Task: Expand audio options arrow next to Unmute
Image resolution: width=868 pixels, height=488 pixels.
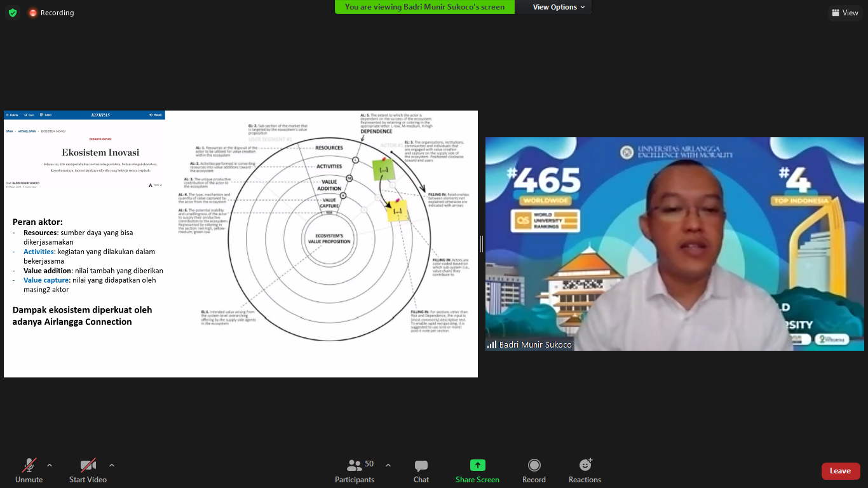Action: (x=50, y=465)
